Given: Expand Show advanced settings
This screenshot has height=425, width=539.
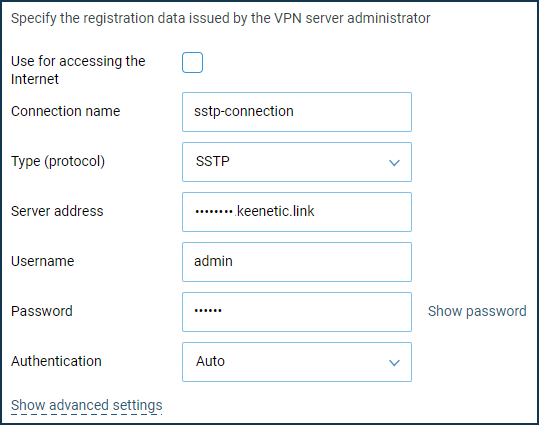Looking at the screenshot, I should [x=87, y=405].
